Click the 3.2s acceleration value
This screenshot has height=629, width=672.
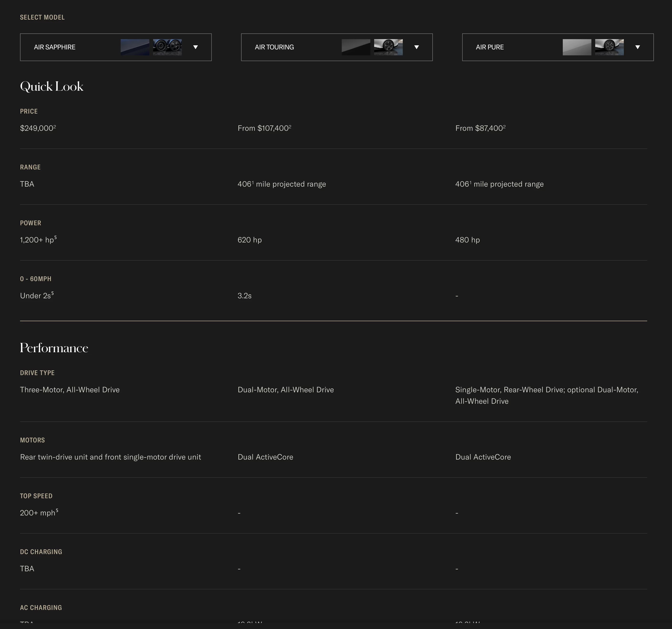pyautogui.click(x=245, y=296)
